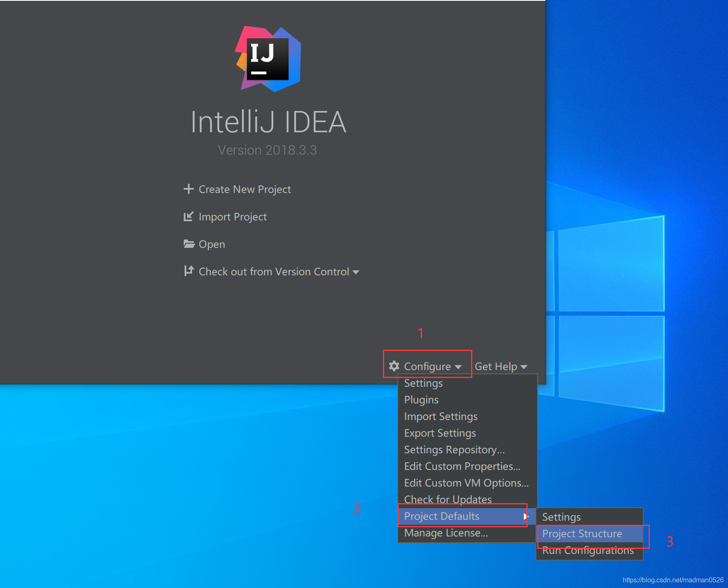Viewport: 728px width, 588px height.
Task: Run Check for Updates
Action: click(447, 499)
